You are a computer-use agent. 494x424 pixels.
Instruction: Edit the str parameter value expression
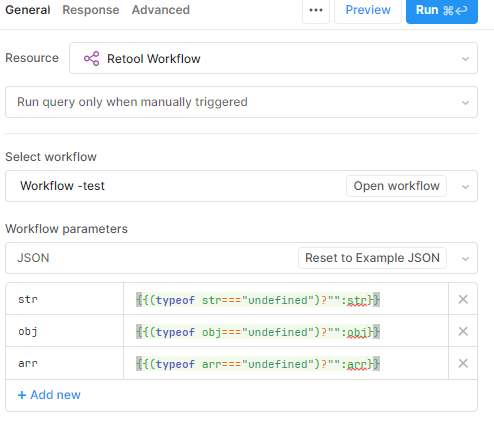(286, 299)
